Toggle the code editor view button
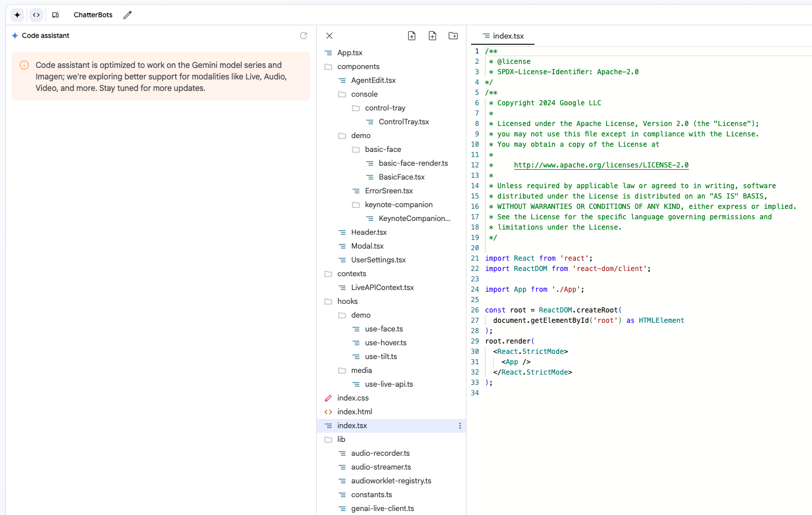 point(36,15)
